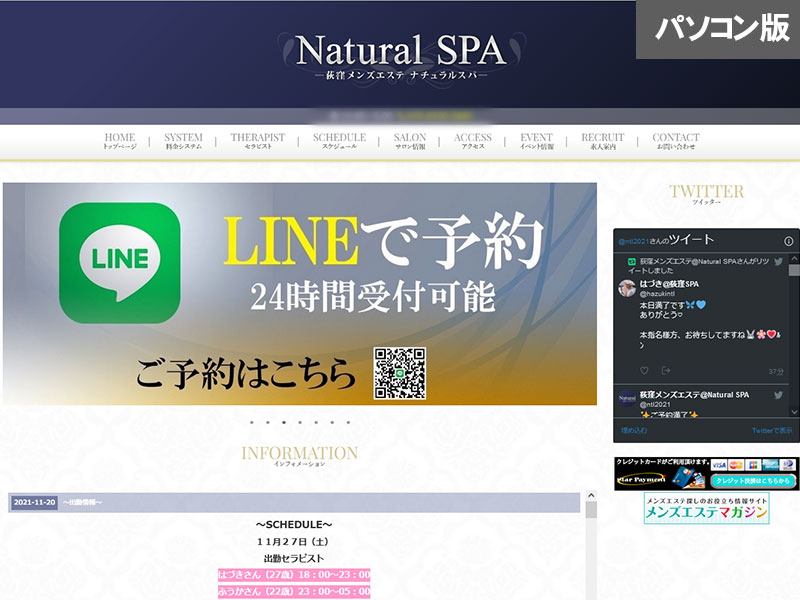Screen dimensions: 800x600
Task: Click the 埋め込む link in Twitter widget
Action: tap(634, 431)
